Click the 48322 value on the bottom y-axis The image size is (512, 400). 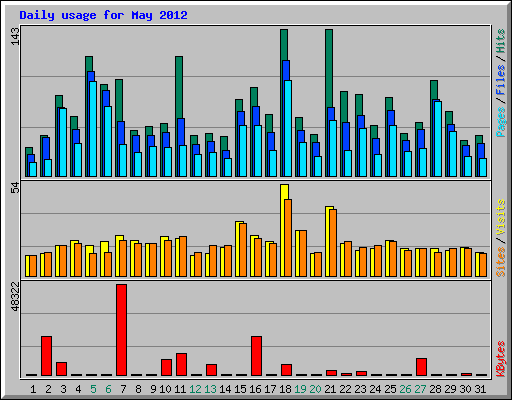point(15,297)
